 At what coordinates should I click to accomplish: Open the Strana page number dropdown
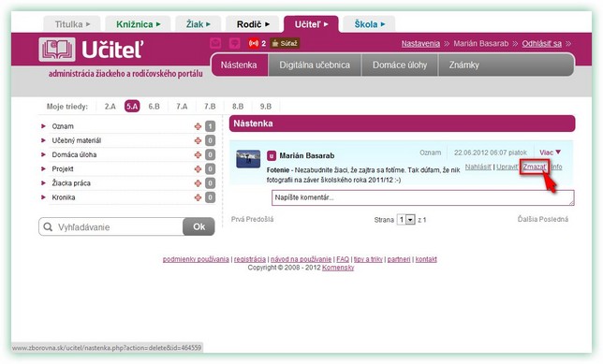coord(405,220)
